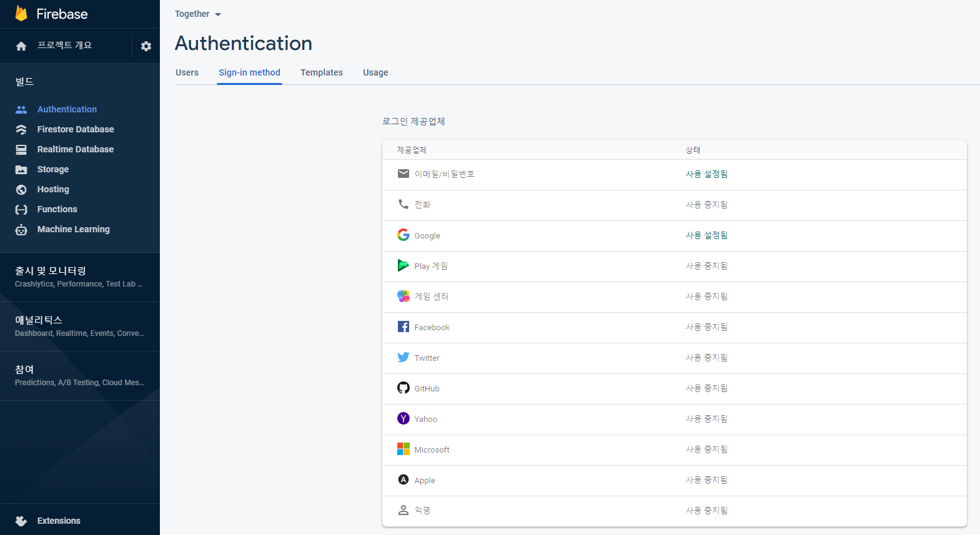Expand the 출시 및 모니터링 section
This screenshot has height=535, width=980.
coord(80,277)
